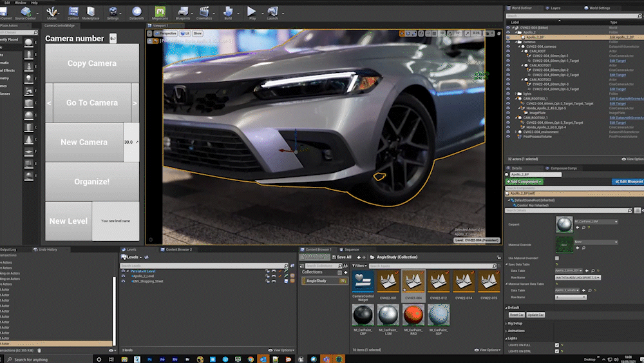Switch to the Content Browser 2 tab
The image size is (644, 363).
click(x=178, y=249)
